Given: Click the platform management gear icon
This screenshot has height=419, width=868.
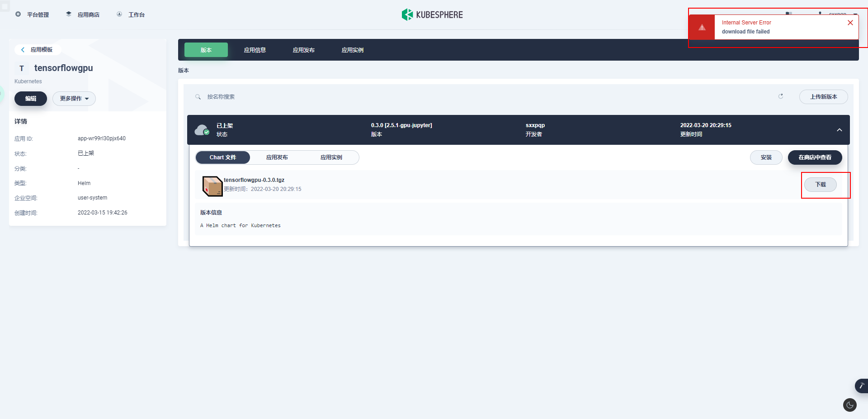Looking at the screenshot, I should [x=18, y=14].
